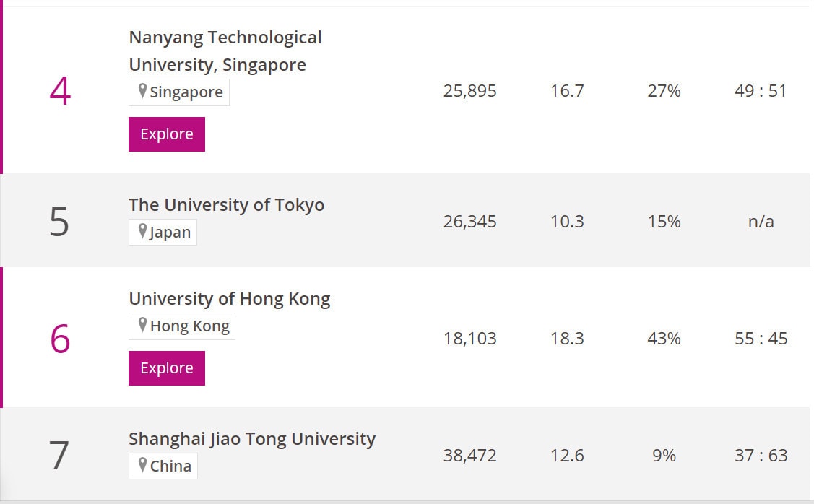Click the Japan location pin icon
The width and height of the screenshot is (814, 504).
coord(142,231)
